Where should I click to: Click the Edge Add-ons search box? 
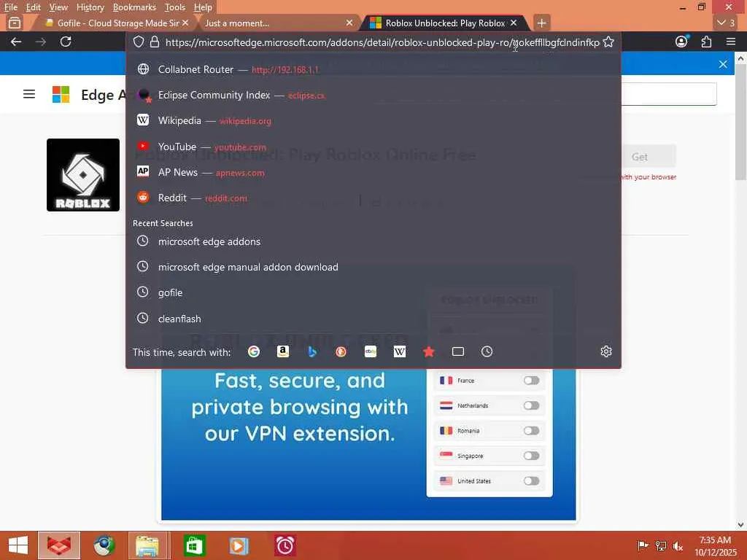669,94
